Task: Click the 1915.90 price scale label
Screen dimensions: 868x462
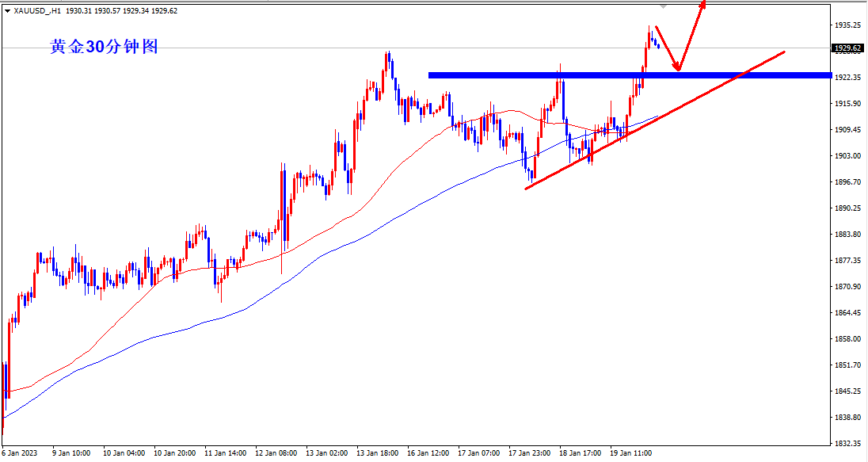Action: 847,104
